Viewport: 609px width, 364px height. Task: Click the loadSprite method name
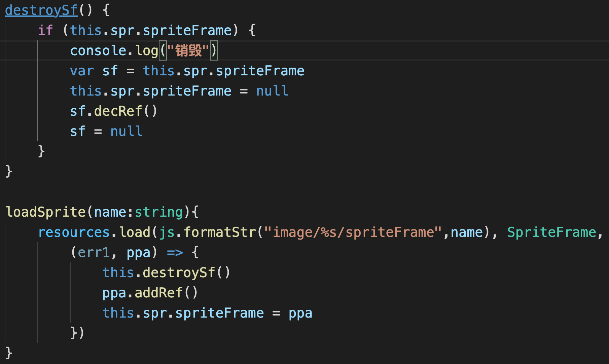coord(46,212)
